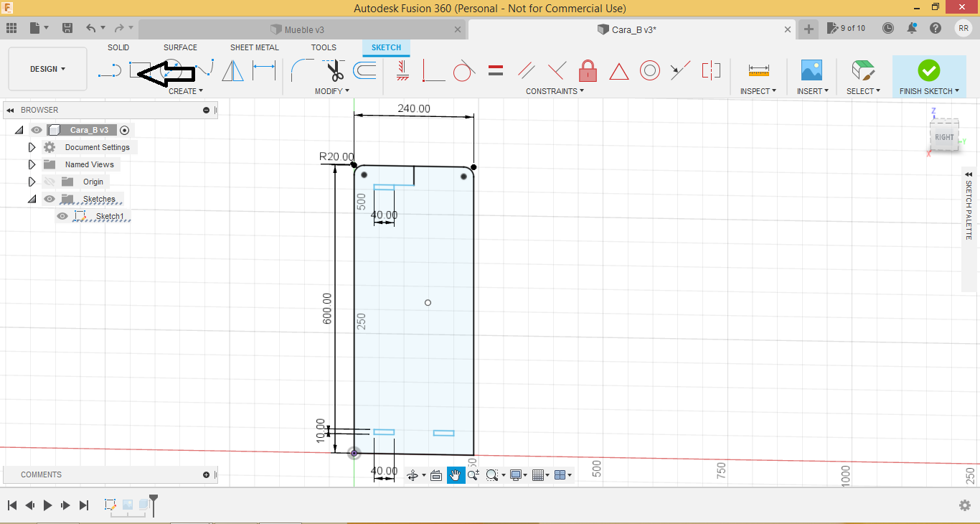Choose the Mirror sketch tool
This screenshot has height=524, width=980.
pos(232,70)
